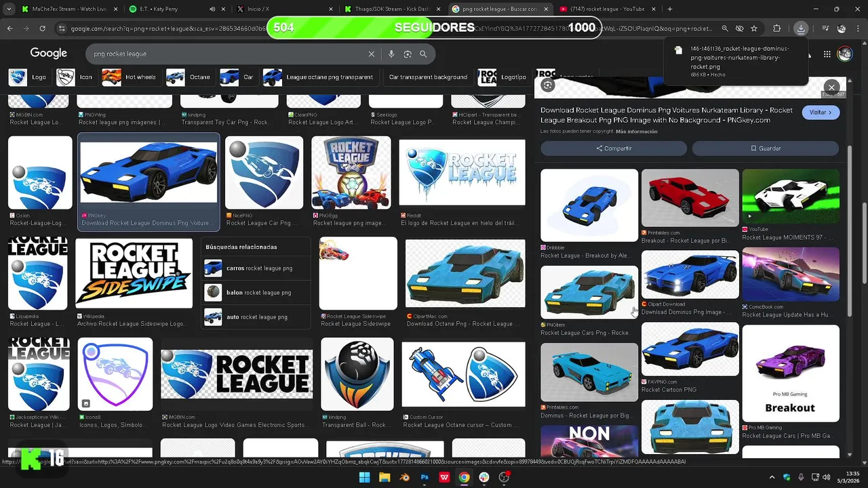This screenshot has width=868, height=488.
Task: Filter results by Hot wheels chip
Action: point(130,77)
